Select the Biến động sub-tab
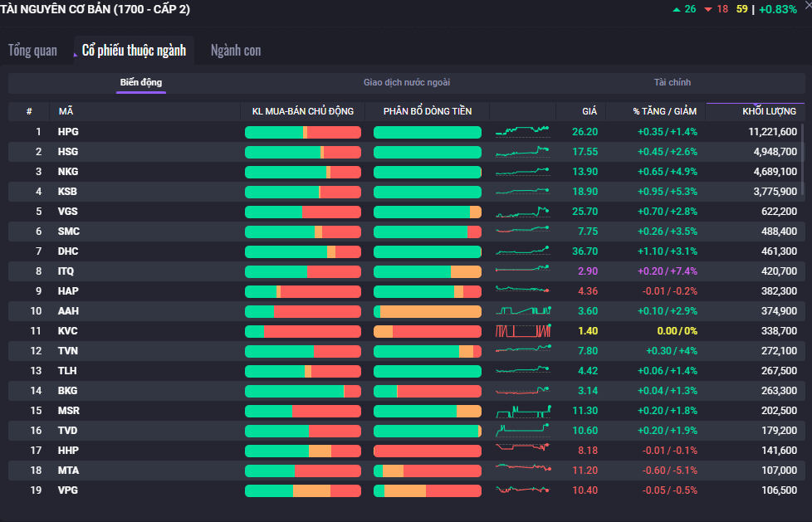Image resolution: width=812 pixels, height=522 pixels. pyautogui.click(x=141, y=83)
